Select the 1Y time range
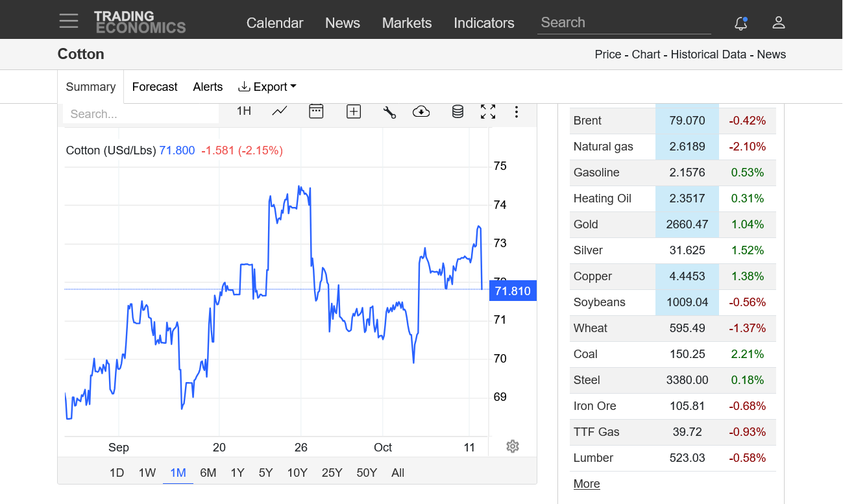The image size is (843, 504). click(x=238, y=473)
